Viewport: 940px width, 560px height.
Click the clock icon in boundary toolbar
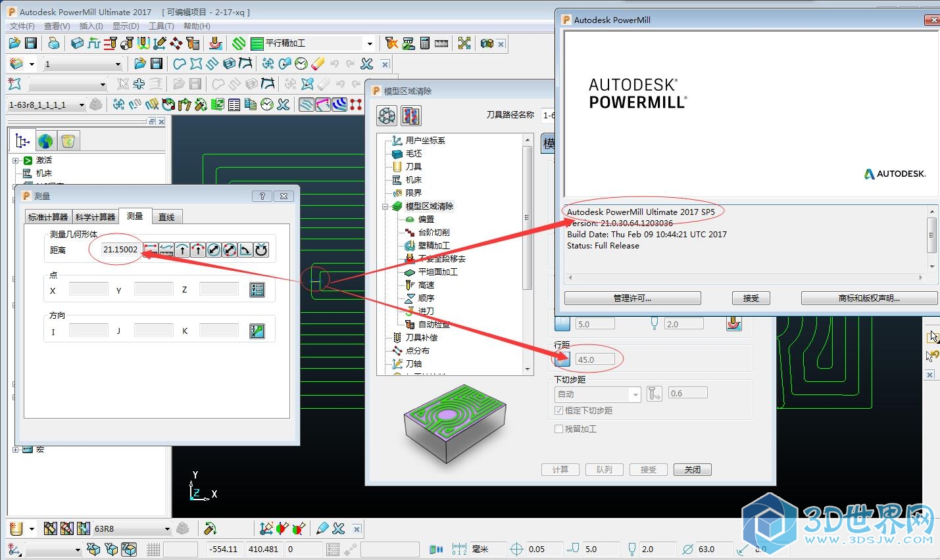coord(301,64)
